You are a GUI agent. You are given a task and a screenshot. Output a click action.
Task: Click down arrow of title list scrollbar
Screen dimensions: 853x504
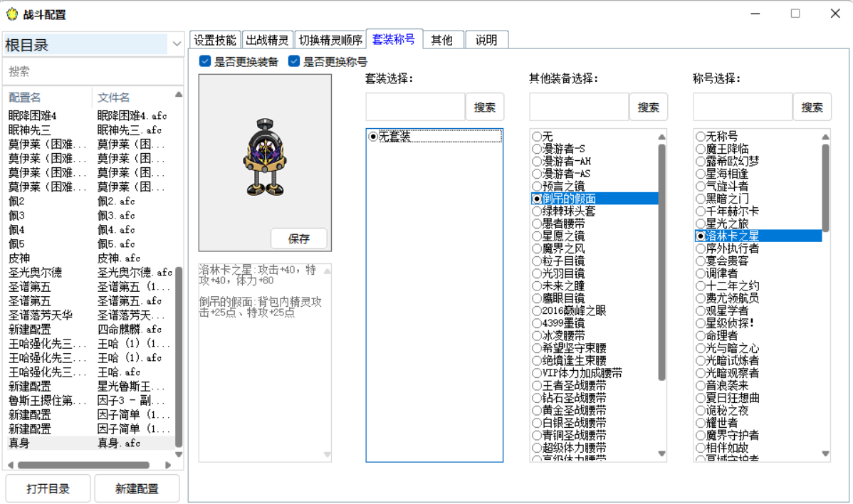pos(825,453)
